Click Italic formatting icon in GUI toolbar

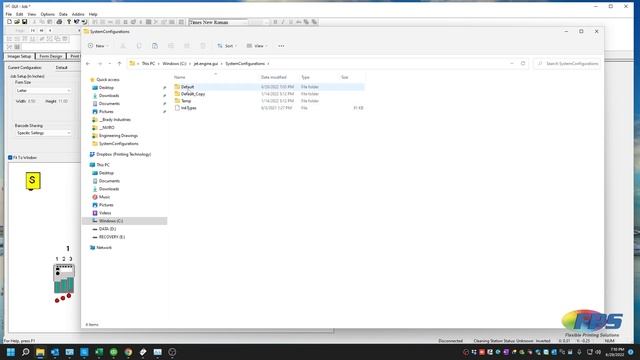(x=283, y=22)
